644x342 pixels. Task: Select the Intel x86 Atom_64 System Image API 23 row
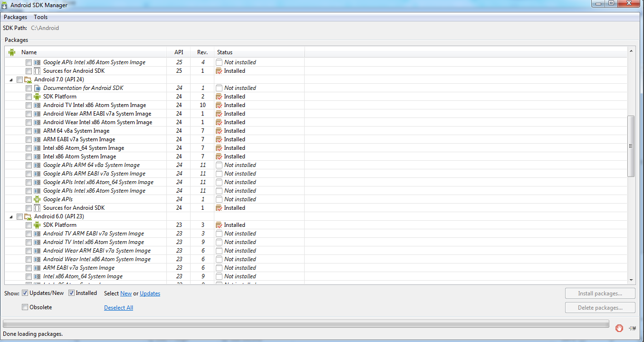tap(316, 276)
